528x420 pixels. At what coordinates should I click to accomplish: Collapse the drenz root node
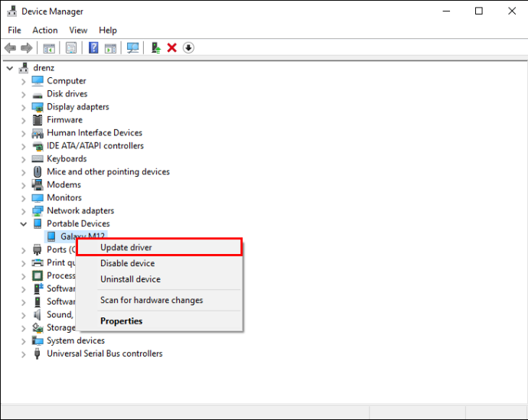coord(10,68)
